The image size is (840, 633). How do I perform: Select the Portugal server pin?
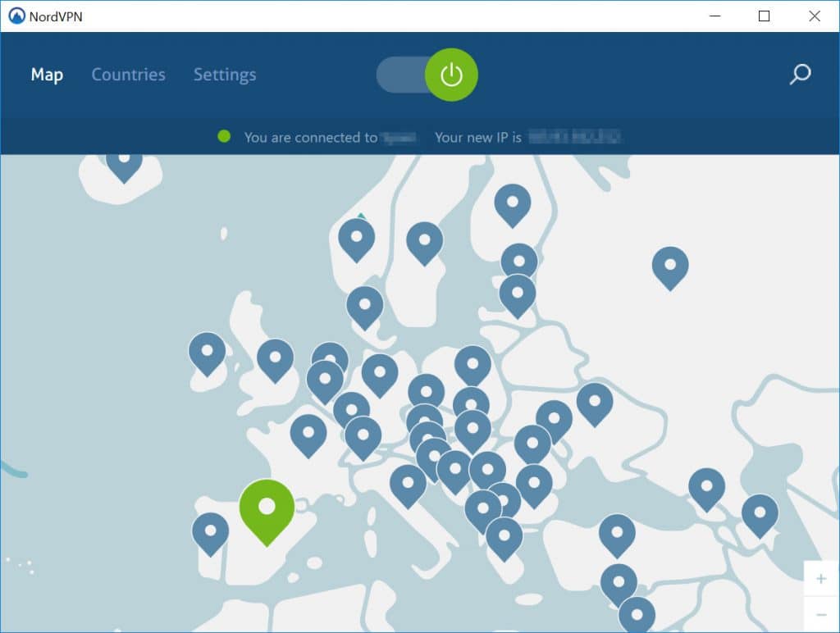pyautogui.click(x=210, y=530)
